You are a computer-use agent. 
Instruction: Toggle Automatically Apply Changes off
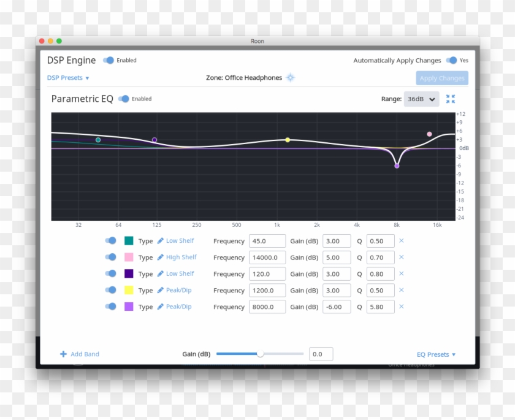451,60
